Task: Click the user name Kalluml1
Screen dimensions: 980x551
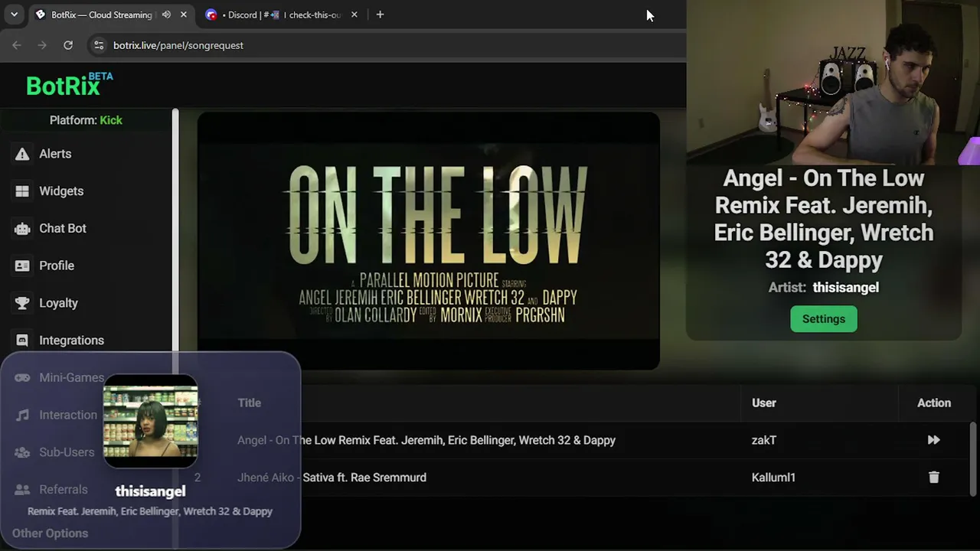Action: coord(773,478)
